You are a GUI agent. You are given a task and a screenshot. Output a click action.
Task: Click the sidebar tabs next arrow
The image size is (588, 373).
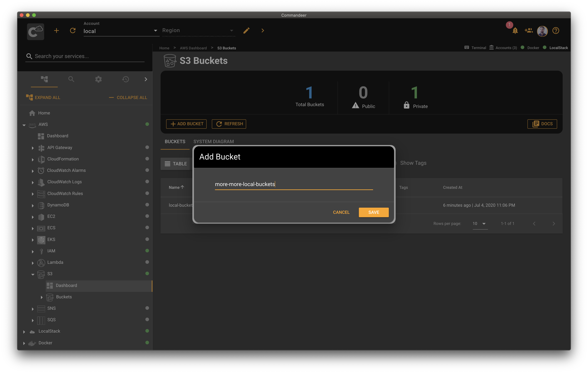click(x=146, y=79)
